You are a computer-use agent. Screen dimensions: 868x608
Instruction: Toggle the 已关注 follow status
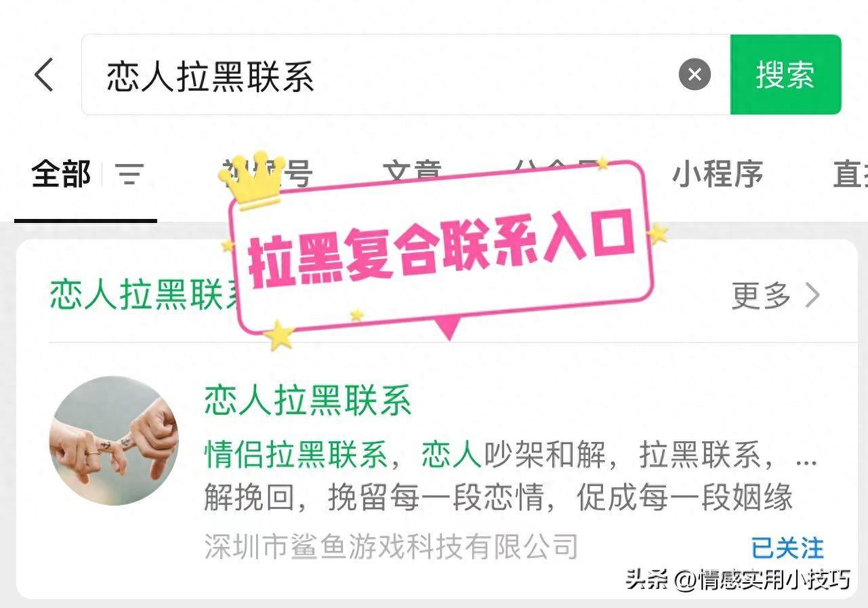pyautogui.click(x=787, y=548)
